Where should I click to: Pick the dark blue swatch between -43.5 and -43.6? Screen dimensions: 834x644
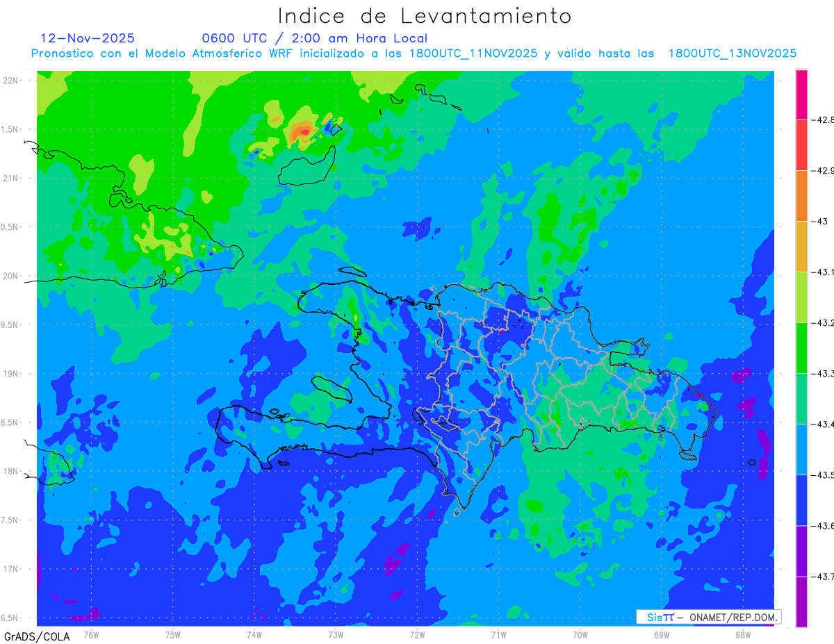(x=801, y=499)
